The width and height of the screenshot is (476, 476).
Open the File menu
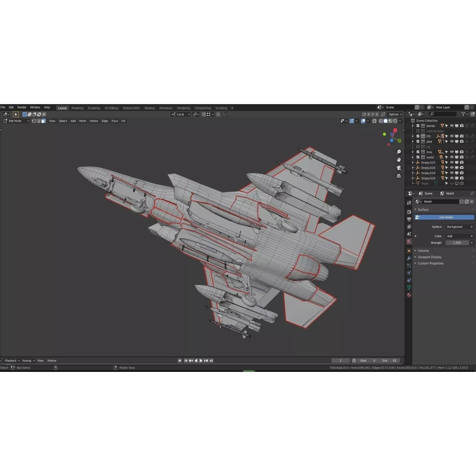click(x=3, y=107)
